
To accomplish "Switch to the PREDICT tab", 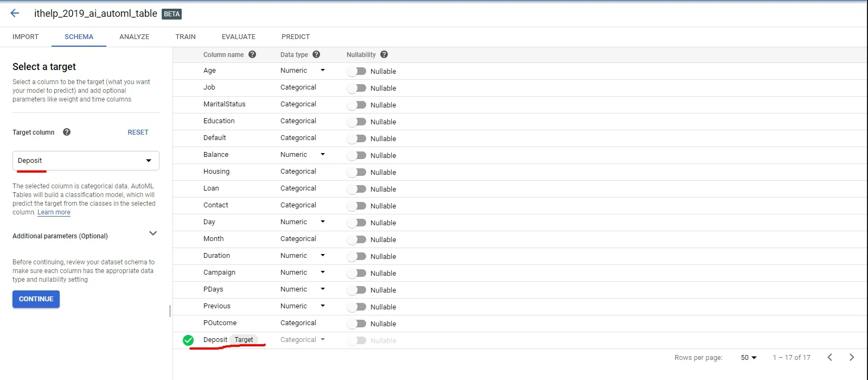I will tap(296, 37).
